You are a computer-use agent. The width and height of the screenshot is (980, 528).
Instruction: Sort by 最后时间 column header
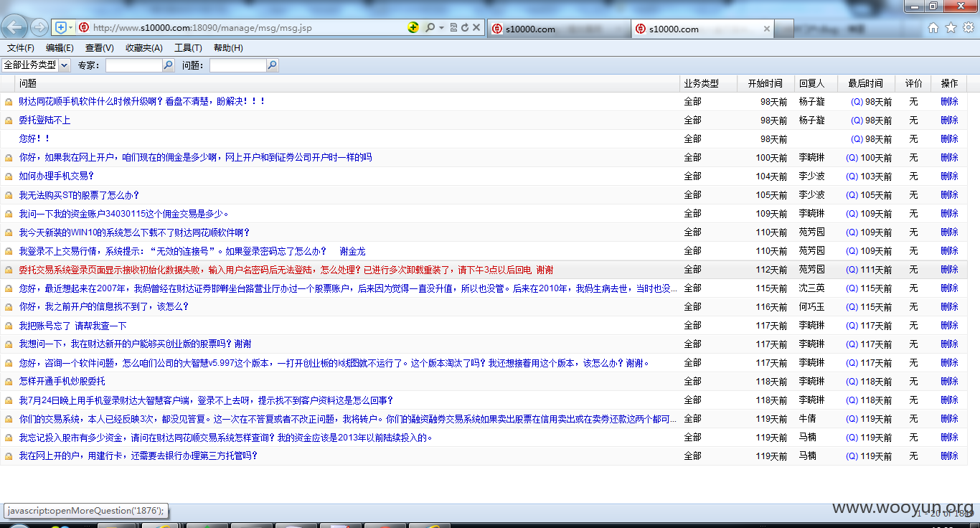865,83
